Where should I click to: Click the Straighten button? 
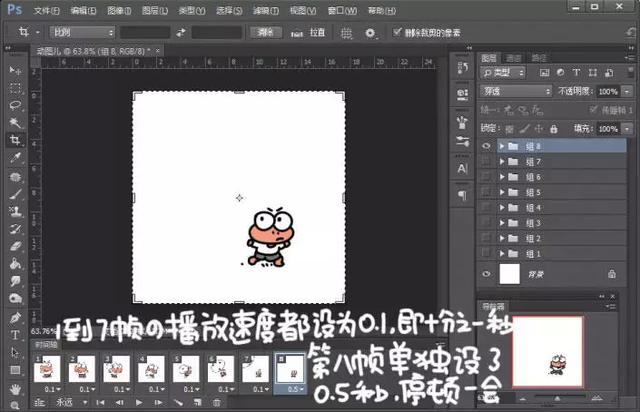click(308, 33)
